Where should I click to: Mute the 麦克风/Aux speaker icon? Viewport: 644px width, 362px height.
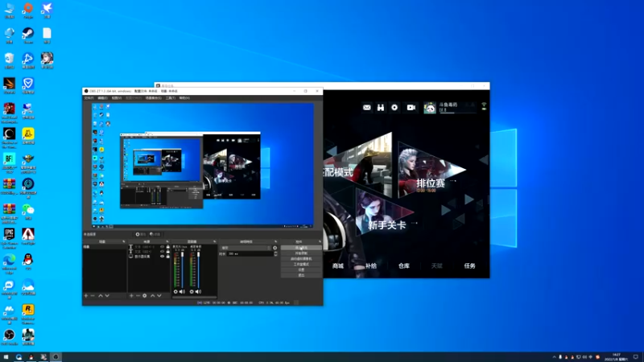(182, 292)
